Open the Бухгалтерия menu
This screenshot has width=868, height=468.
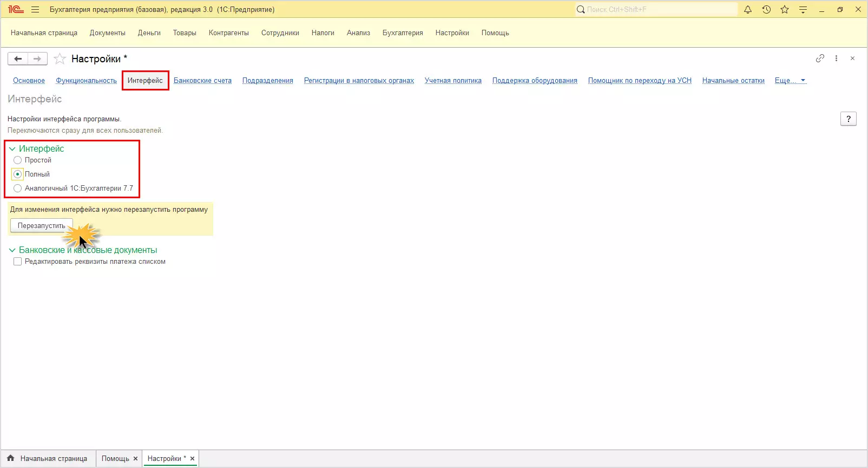point(403,33)
